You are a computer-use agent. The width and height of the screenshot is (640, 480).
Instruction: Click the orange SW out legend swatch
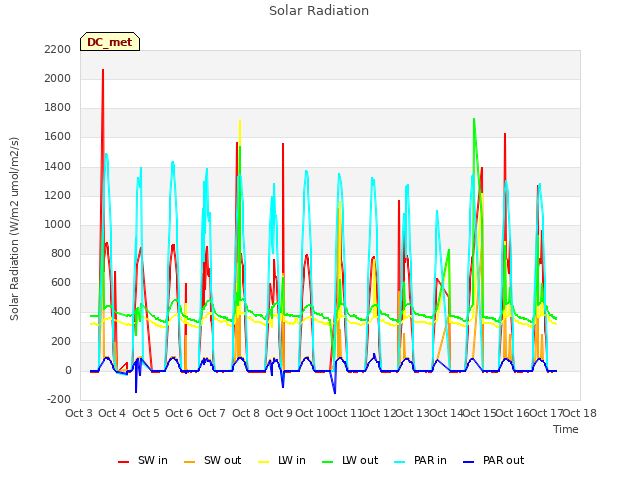pyautogui.click(x=189, y=462)
